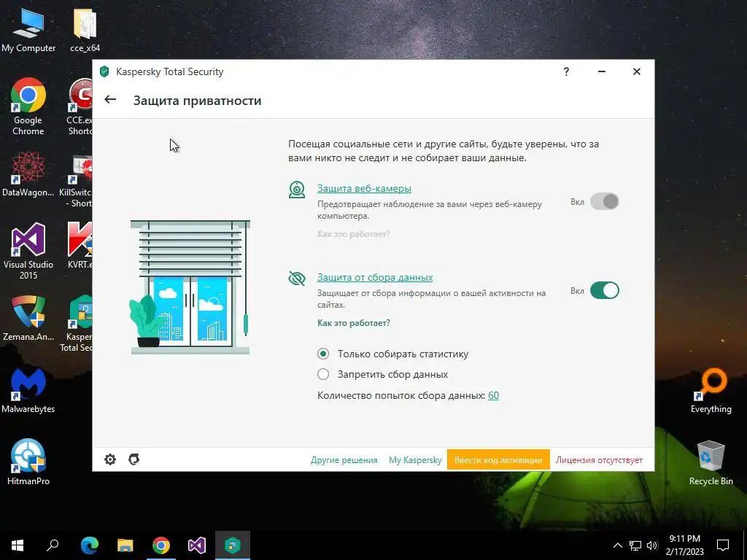Open File Explorer from taskbar

125,545
